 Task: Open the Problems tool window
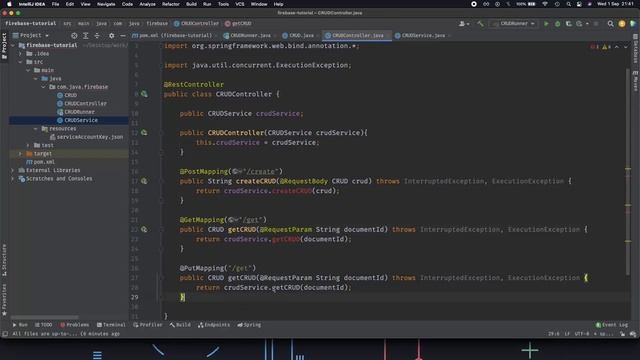point(74,325)
